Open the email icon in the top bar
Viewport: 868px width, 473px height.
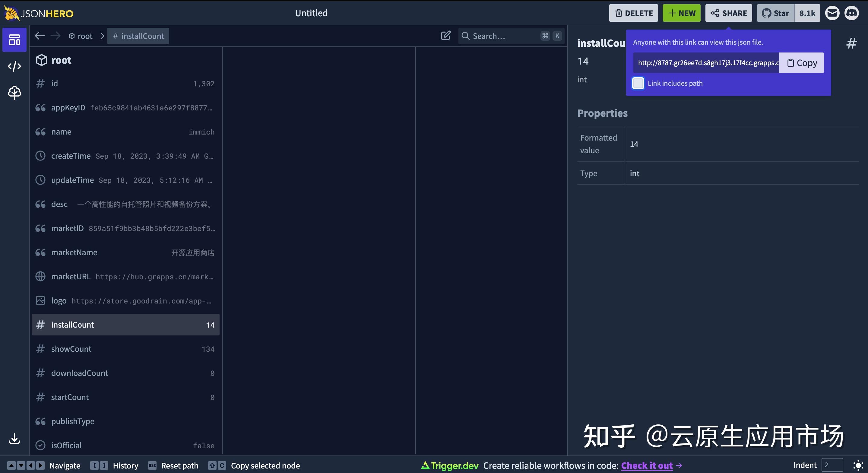point(832,13)
